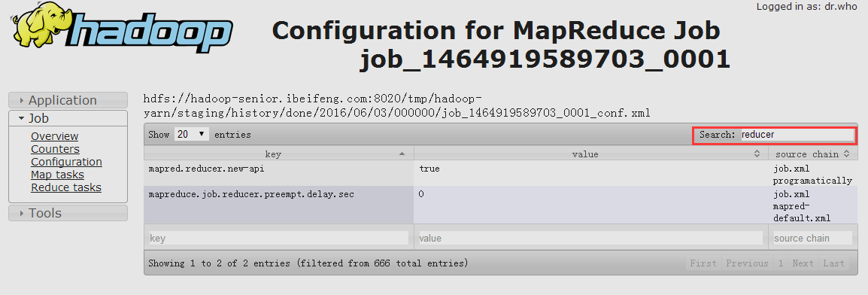Open the Show entries count dropdown

pos(192,134)
